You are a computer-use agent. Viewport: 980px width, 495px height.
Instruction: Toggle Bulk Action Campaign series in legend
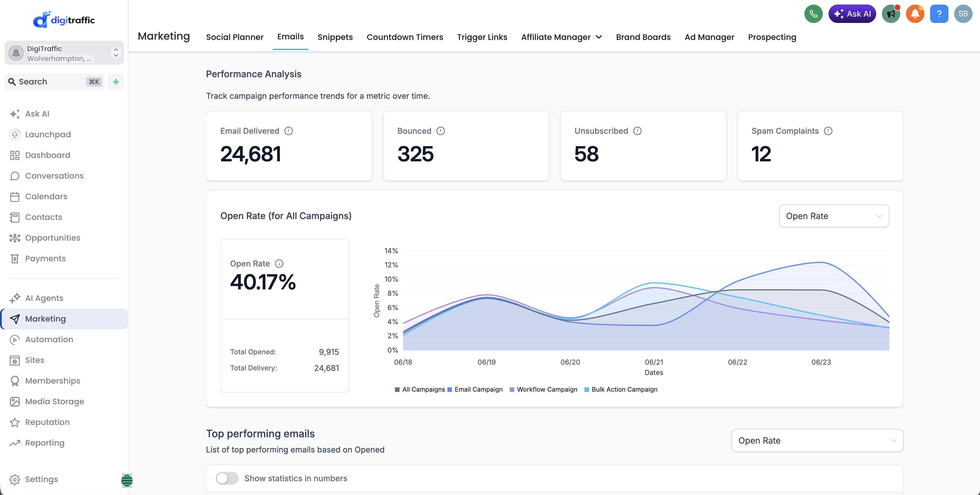(621, 389)
